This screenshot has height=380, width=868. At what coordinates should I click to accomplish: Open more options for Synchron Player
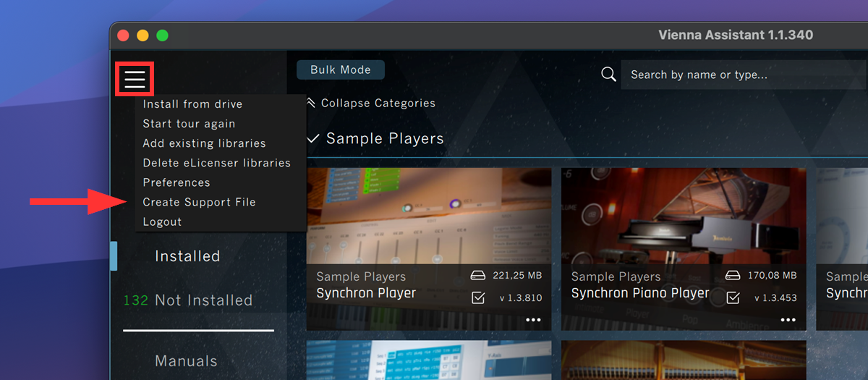(x=533, y=320)
